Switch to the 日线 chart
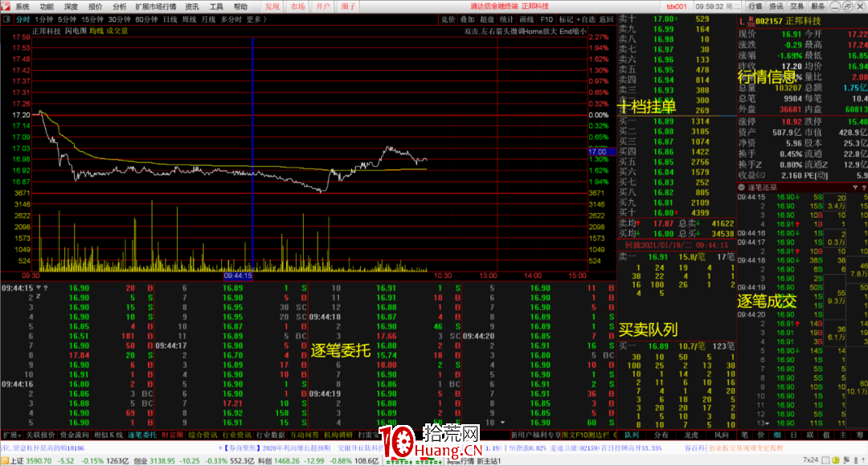 point(170,19)
